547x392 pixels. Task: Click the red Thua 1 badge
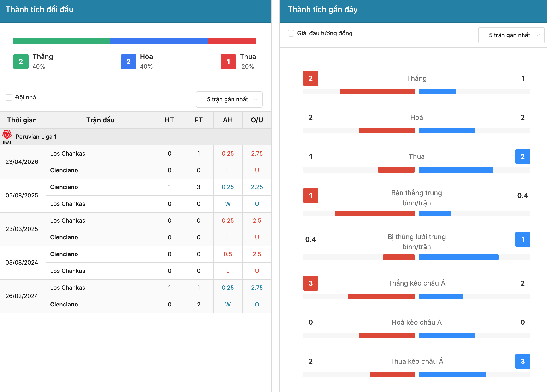(x=228, y=62)
